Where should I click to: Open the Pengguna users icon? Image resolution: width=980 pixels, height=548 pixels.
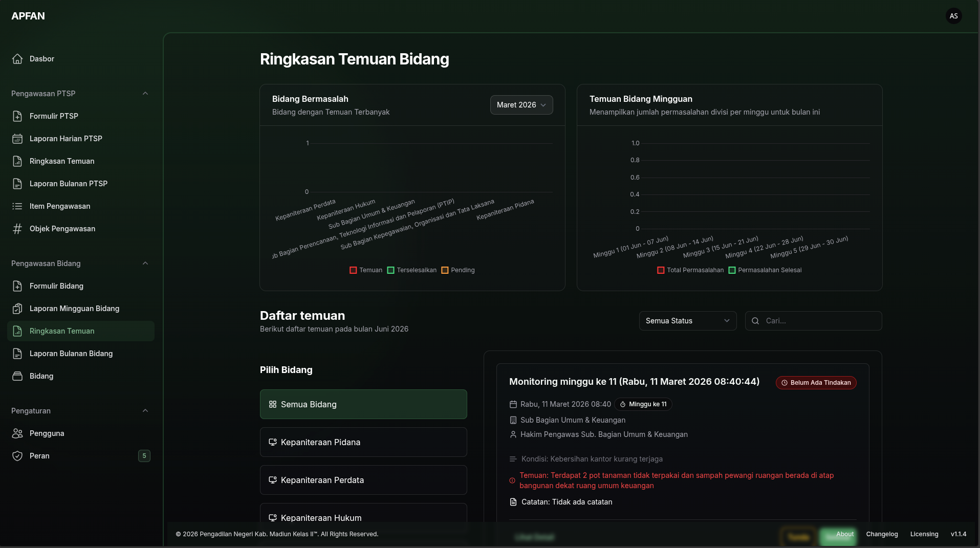coord(17,433)
